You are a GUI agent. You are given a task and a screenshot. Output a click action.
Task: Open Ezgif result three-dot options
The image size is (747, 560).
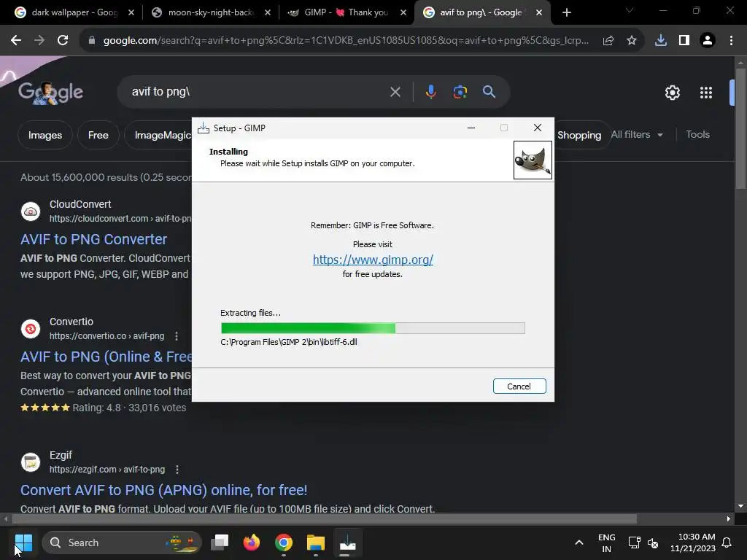pos(177,470)
